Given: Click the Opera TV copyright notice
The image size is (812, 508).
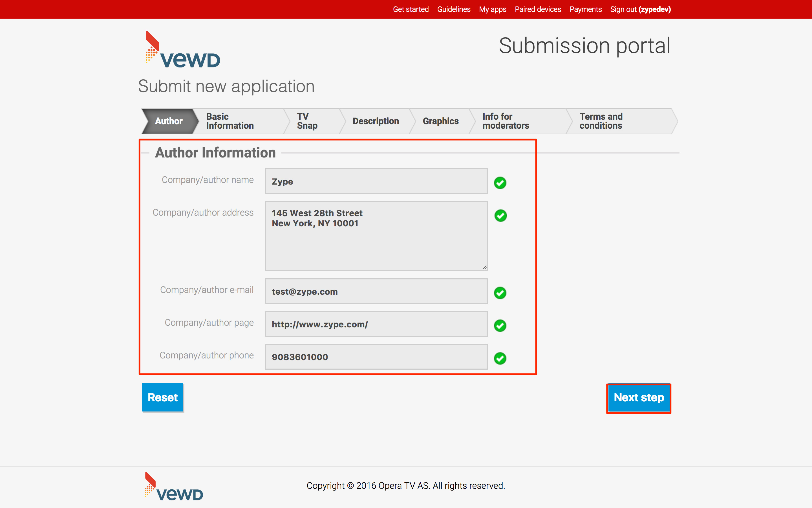Looking at the screenshot, I should 406,486.
